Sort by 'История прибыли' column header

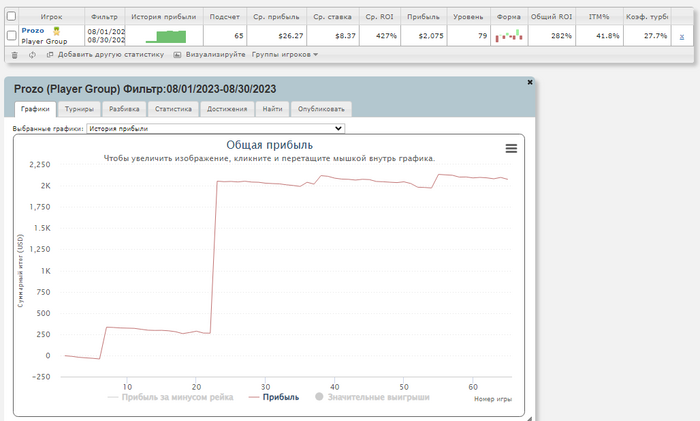(x=164, y=17)
